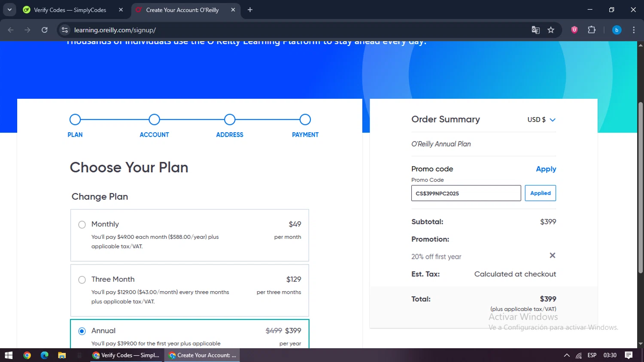Select the Monthly plan radio button

pos(82,225)
